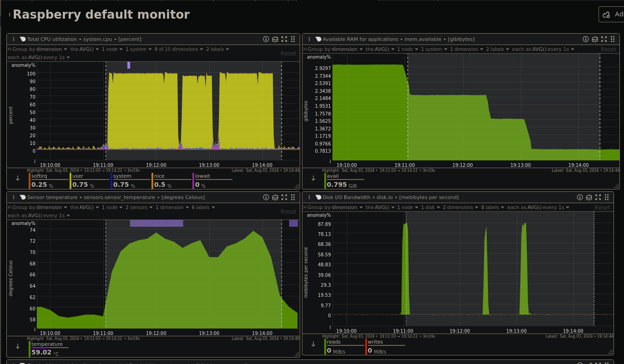Select the writes dimension in Disk I/O legend
624x364 pixels.
(385, 347)
